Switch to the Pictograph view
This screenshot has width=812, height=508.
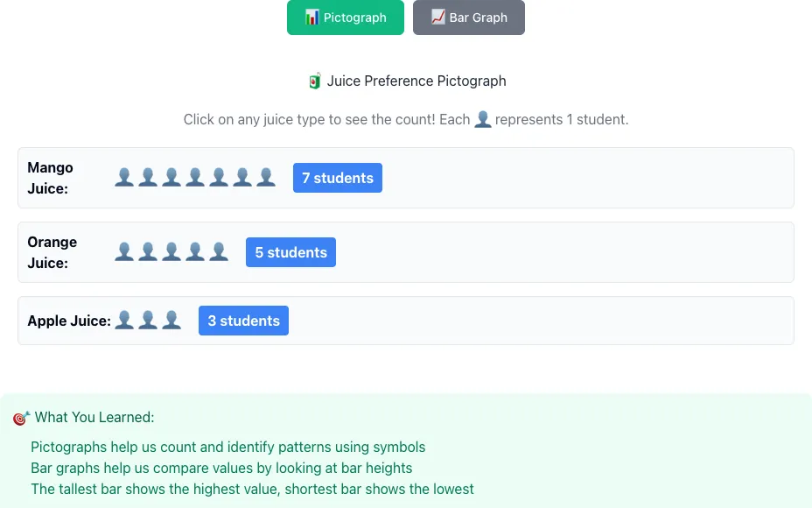pyautogui.click(x=346, y=18)
